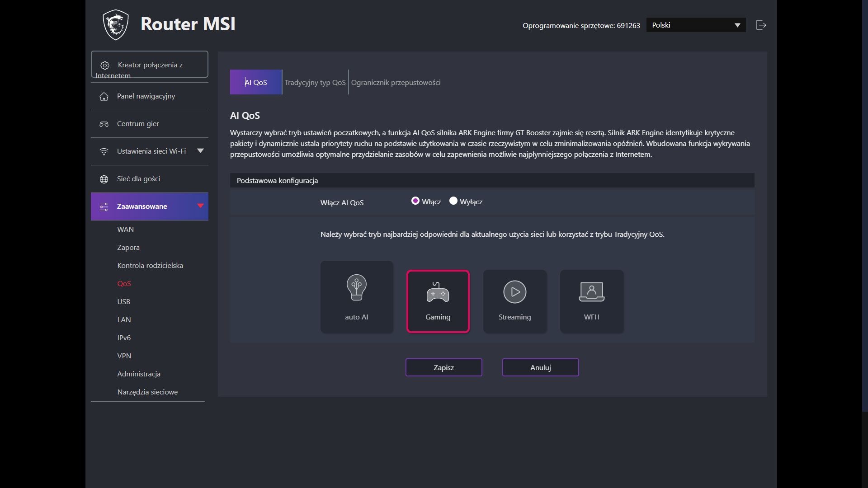Click the Oprogramowanie sprzętowe: 691263 firmware text
The image size is (868, 488).
click(x=581, y=26)
